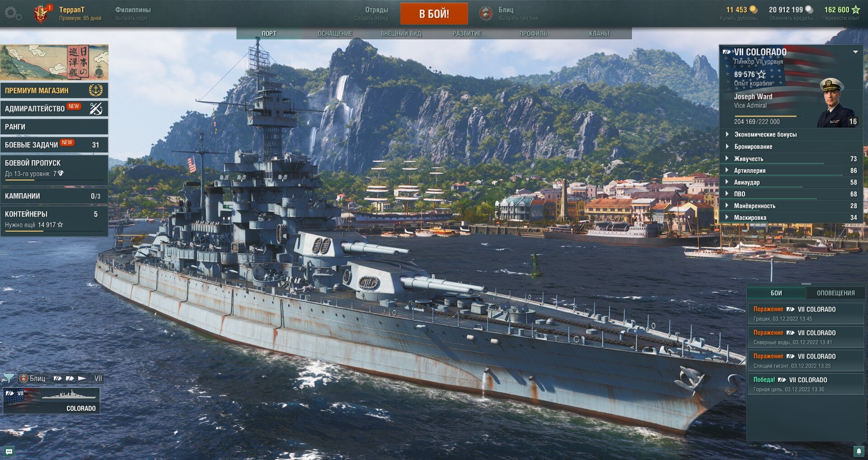Open the settings gear menu

click(13, 14)
